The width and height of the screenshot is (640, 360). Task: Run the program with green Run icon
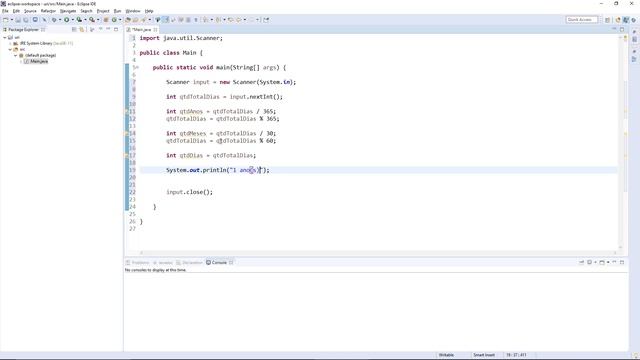pyautogui.click(x=67, y=20)
